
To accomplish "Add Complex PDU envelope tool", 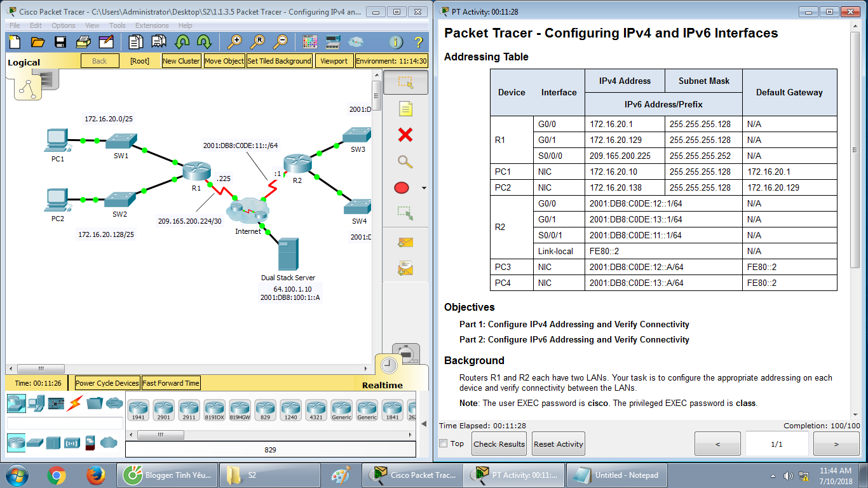I will pyautogui.click(x=405, y=269).
